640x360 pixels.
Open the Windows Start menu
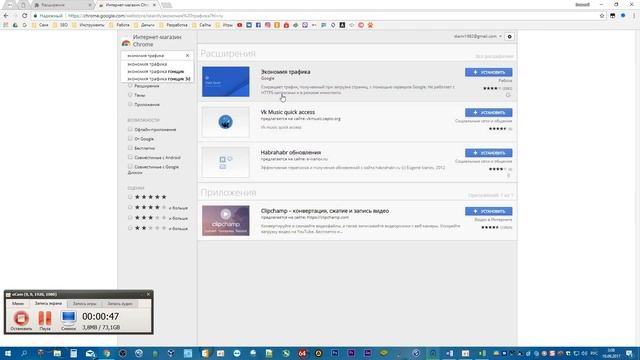[8, 353]
